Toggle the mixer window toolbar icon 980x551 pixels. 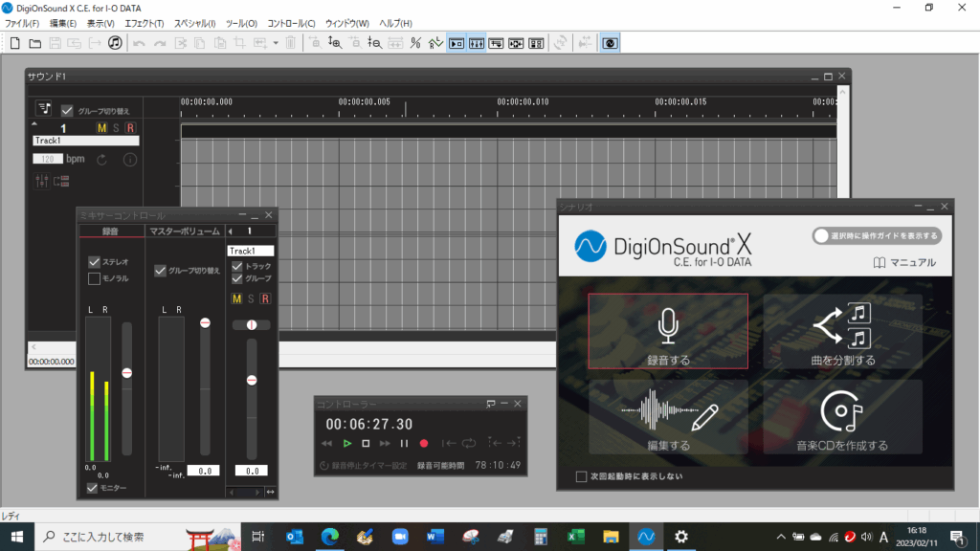click(477, 43)
